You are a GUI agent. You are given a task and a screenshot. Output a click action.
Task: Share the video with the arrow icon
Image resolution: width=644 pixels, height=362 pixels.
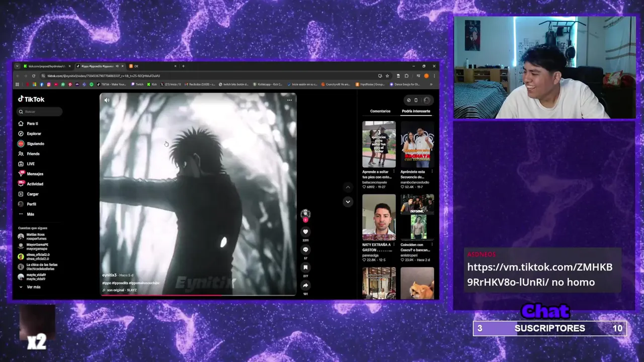point(305,286)
